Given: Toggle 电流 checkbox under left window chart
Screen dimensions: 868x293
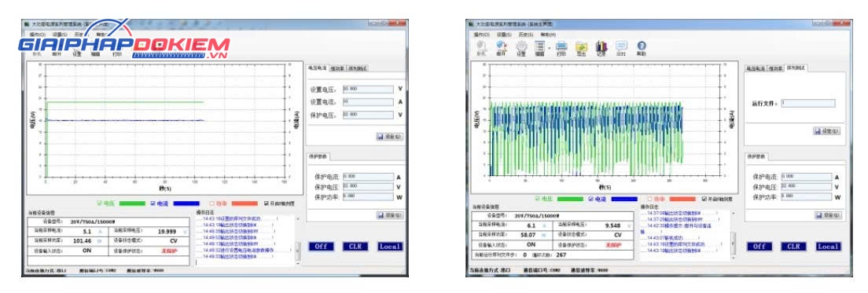Looking at the screenshot, I should pos(153,203).
